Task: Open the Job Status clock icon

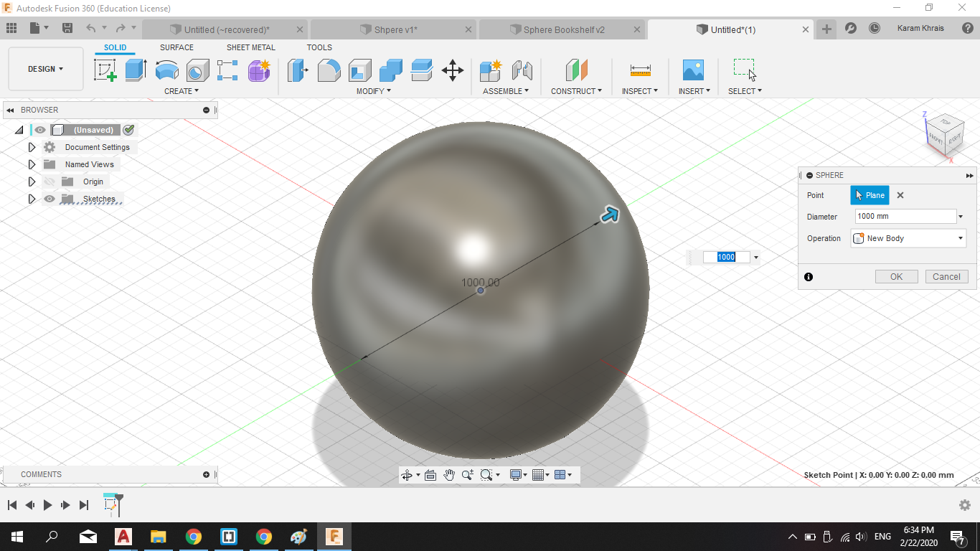Action: (x=875, y=28)
